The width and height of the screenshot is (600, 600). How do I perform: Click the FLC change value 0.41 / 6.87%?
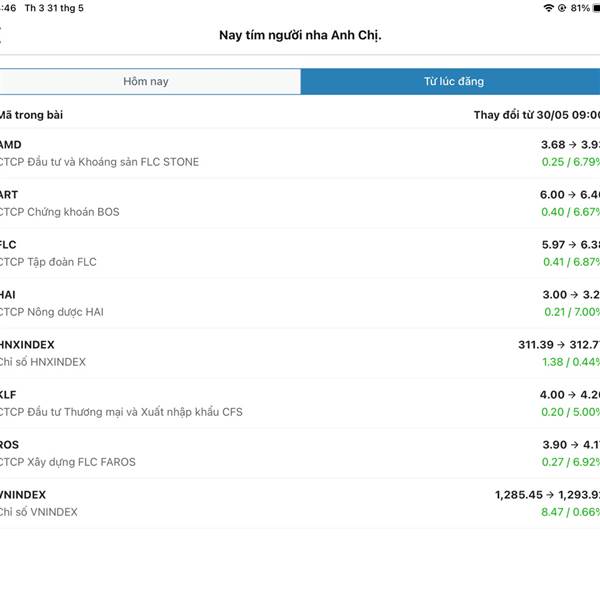coord(571,262)
